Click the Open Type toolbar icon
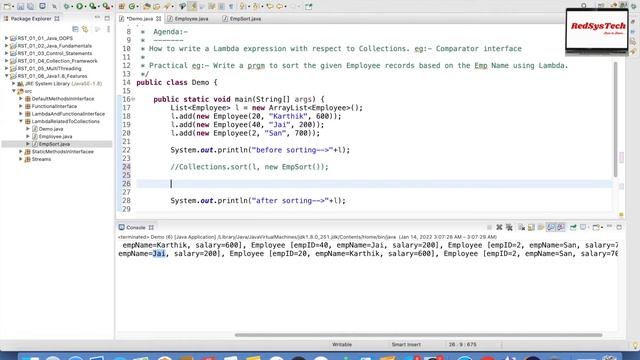This screenshot has height=360, width=640. (147, 6)
